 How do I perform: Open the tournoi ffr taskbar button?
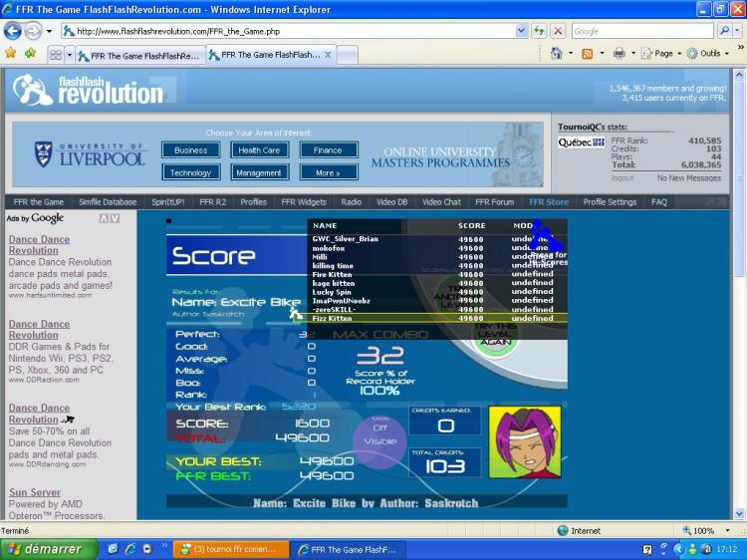pyautogui.click(x=231, y=549)
